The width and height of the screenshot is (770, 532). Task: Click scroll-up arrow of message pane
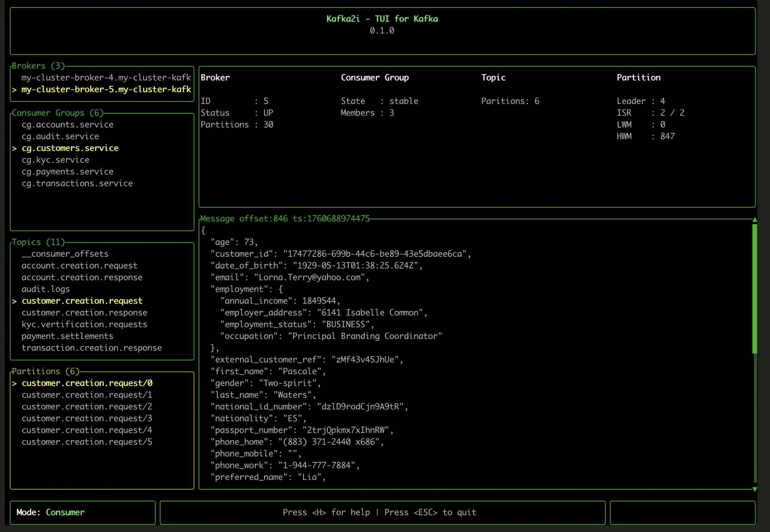(755, 220)
